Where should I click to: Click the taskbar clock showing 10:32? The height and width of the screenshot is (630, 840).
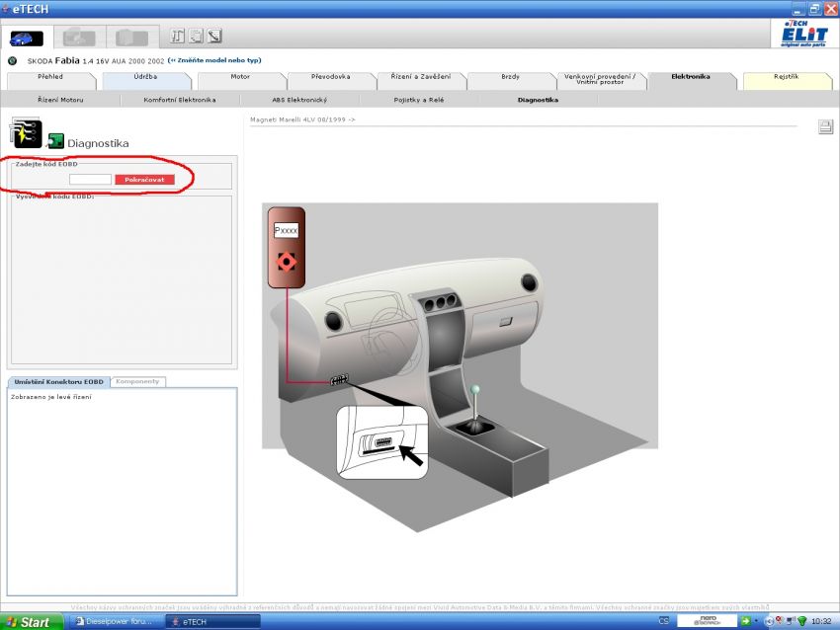821,621
